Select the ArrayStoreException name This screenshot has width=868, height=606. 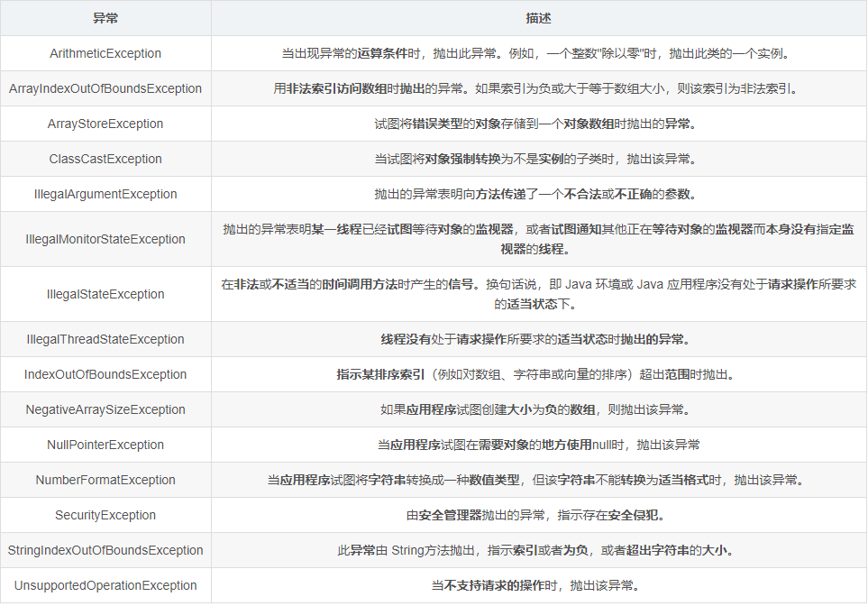coord(105,124)
